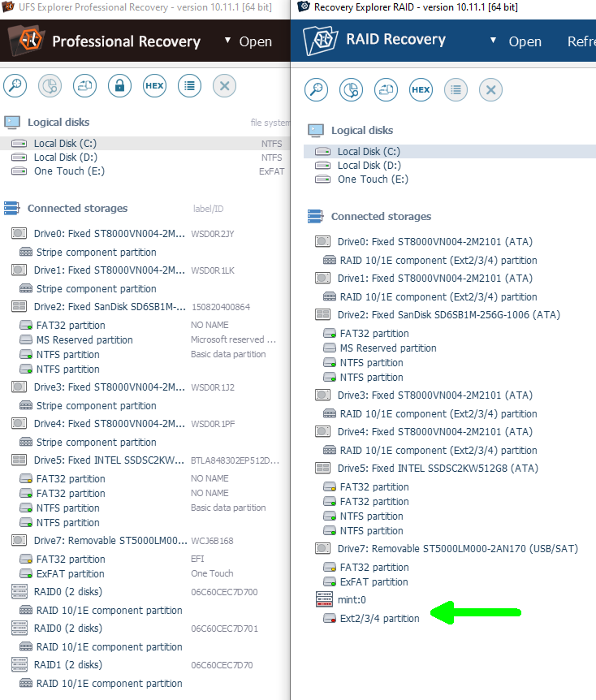Click the Drive0 disk icon in Professional Recovery
This screenshot has width=596, height=700.
tap(19, 233)
